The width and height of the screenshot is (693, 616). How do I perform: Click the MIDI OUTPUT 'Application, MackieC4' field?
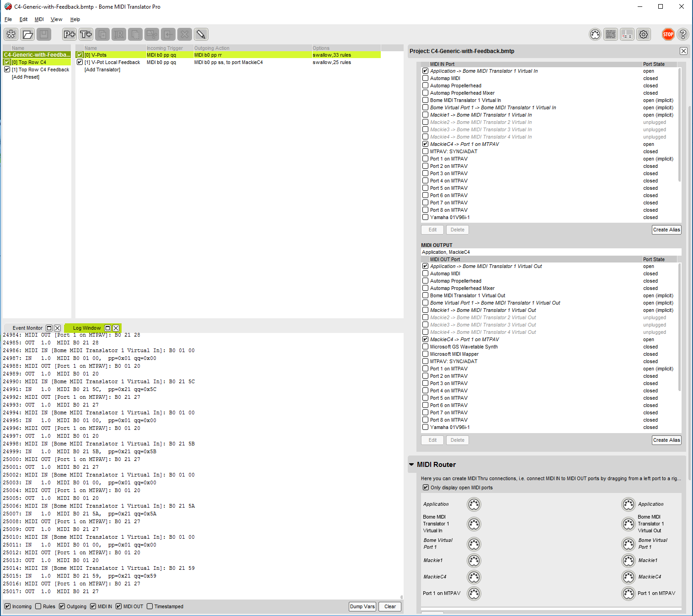551,252
